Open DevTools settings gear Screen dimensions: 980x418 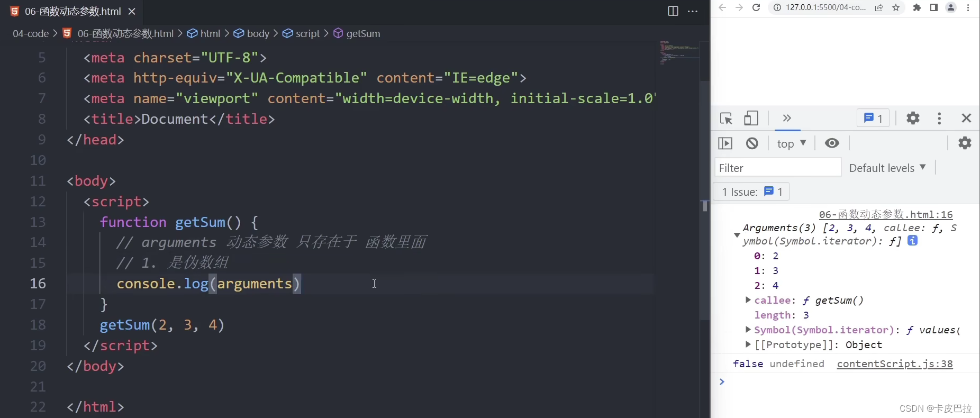tap(913, 118)
